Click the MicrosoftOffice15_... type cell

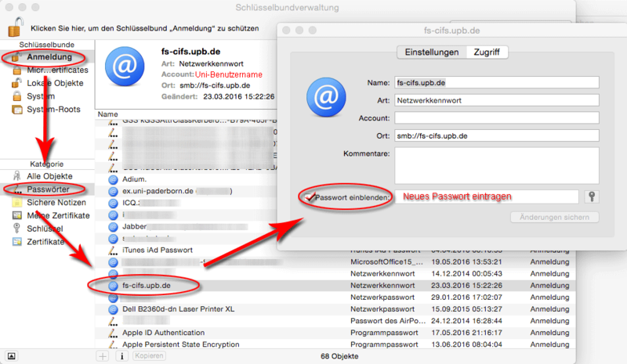coord(386,262)
